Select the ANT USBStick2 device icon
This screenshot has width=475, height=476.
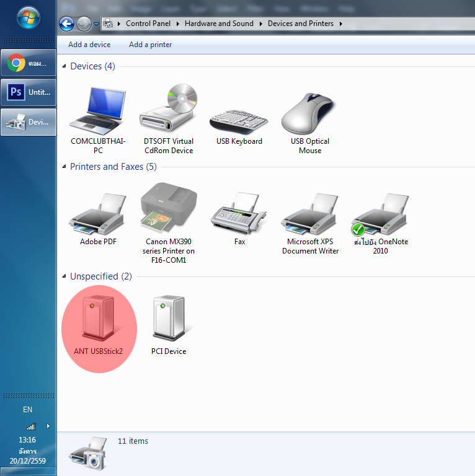[x=99, y=318]
